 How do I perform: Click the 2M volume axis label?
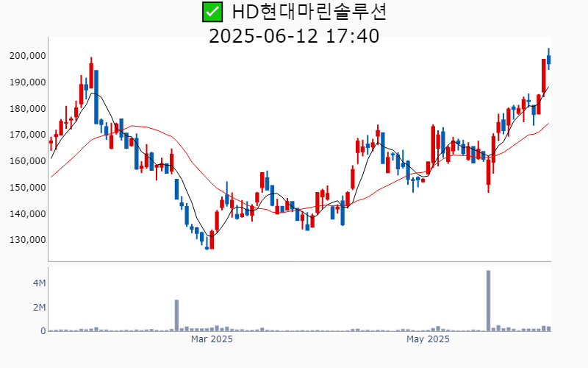(40, 308)
